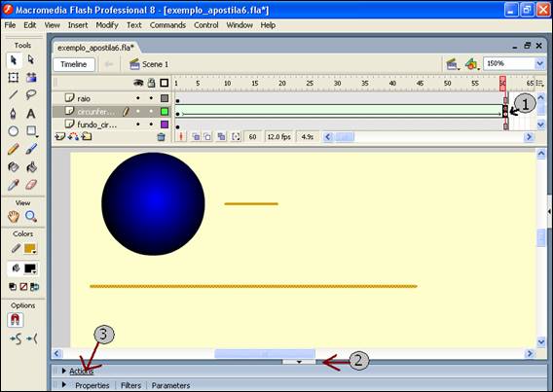This screenshot has width=553, height=392.
Task: Open the Modify menu
Action: pyautogui.click(x=107, y=25)
